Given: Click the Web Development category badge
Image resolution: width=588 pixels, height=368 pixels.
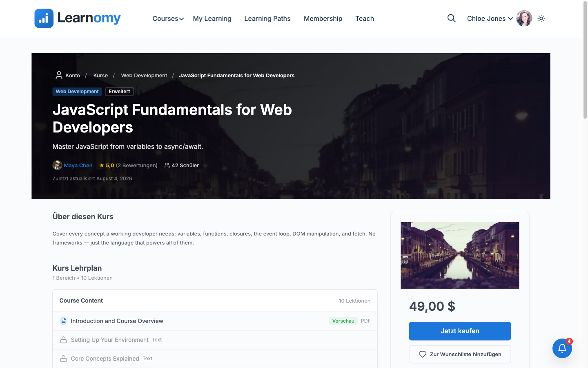Looking at the screenshot, I should (x=77, y=92).
